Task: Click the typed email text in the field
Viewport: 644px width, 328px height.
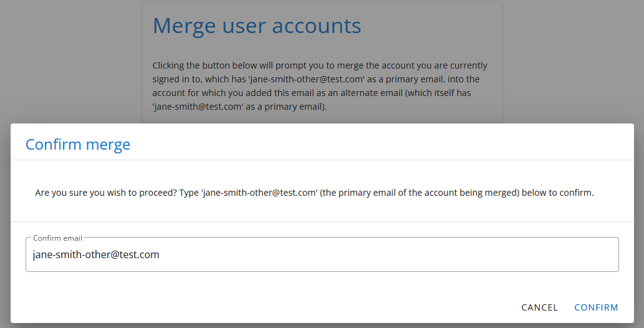Action: pyautogui.click(x=96, y=254)
